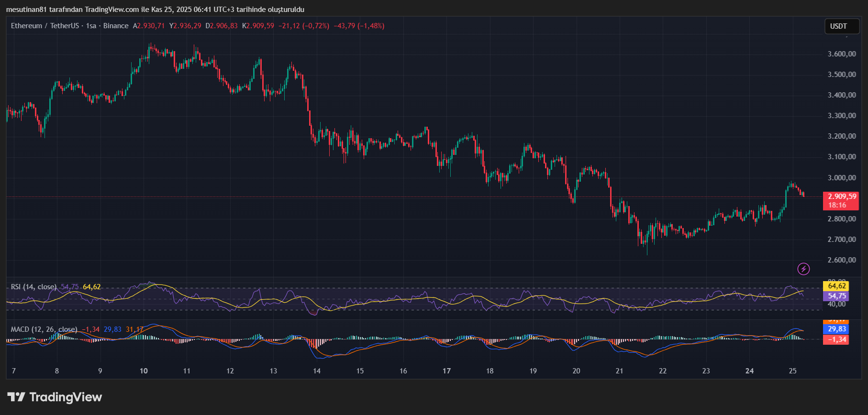This screenshot has width=868, height=415.
Task: Click date 17 on the time axis
Action: click(446, 371)
